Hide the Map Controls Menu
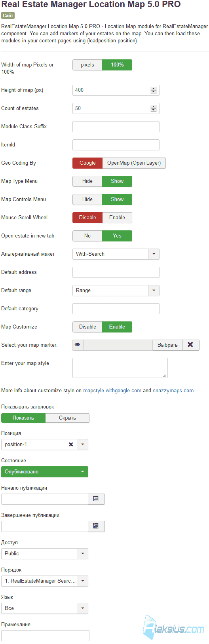 coord(87,199)
